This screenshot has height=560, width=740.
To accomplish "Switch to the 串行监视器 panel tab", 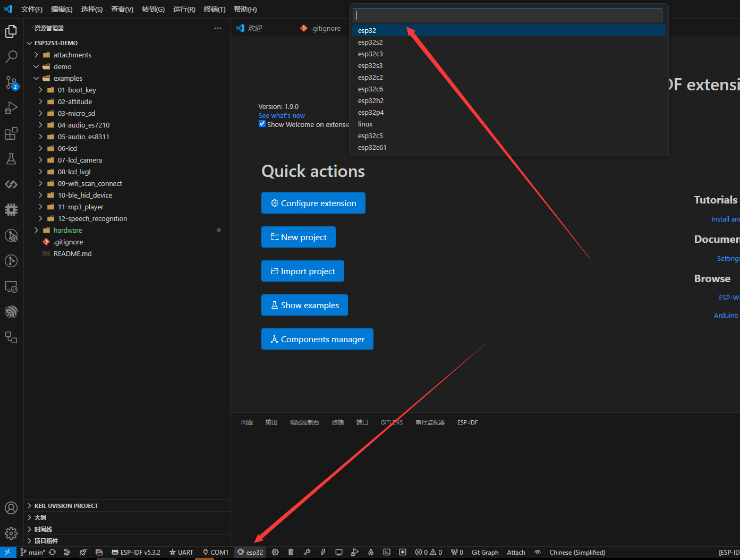I will coord(430,422).
